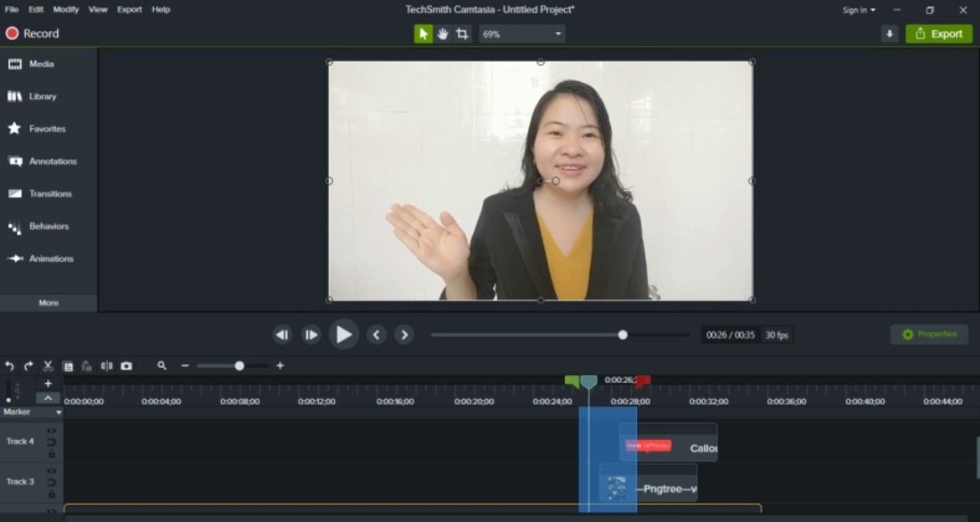Hide Track 4 using its eye icon

[52, 431]
